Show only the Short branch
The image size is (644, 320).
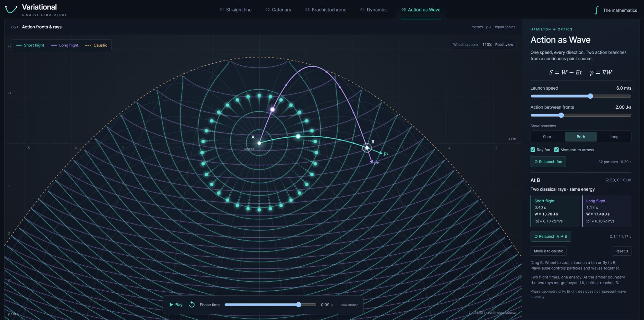pos(548,137)
